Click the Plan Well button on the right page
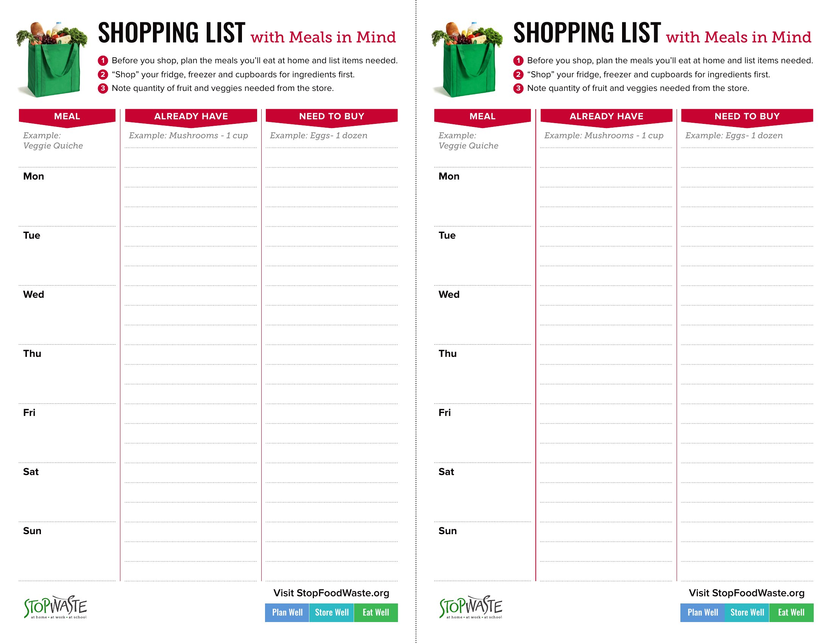The height and width of the screenshot is (644, 833). click(x=702, y=612)
